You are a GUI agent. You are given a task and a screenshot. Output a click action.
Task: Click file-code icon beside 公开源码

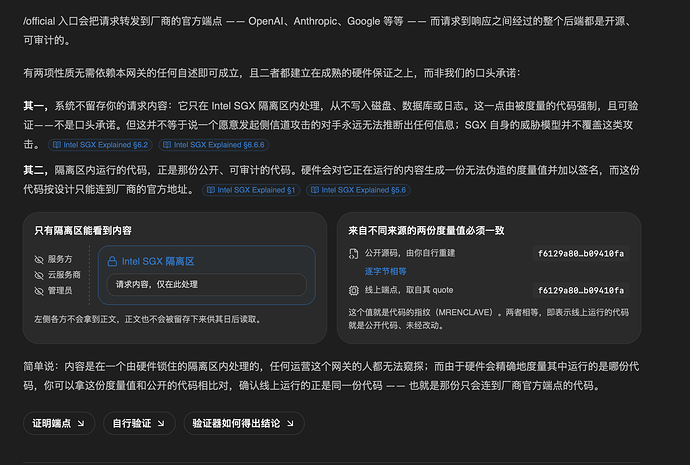(x=354, y=254)
